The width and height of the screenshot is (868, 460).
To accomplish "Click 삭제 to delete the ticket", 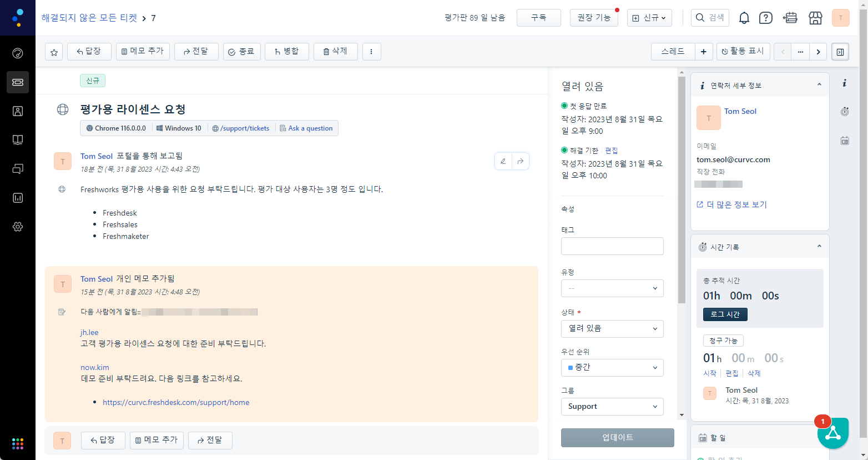I will coord(335,52).
